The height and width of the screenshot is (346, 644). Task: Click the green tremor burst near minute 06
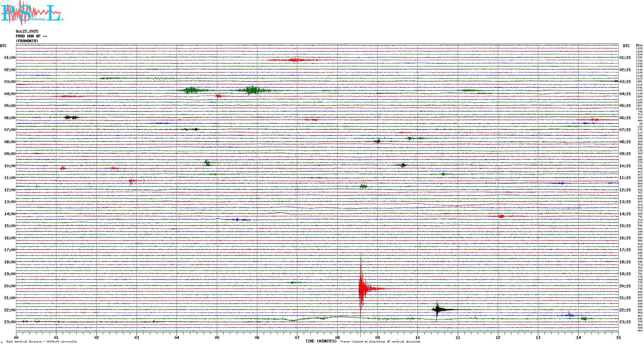coord(252,90)
